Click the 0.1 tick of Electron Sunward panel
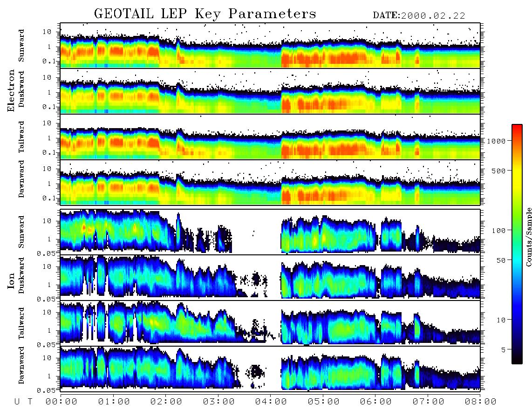The height and width of the screenshot is (410, 532). tap(49, 61)
